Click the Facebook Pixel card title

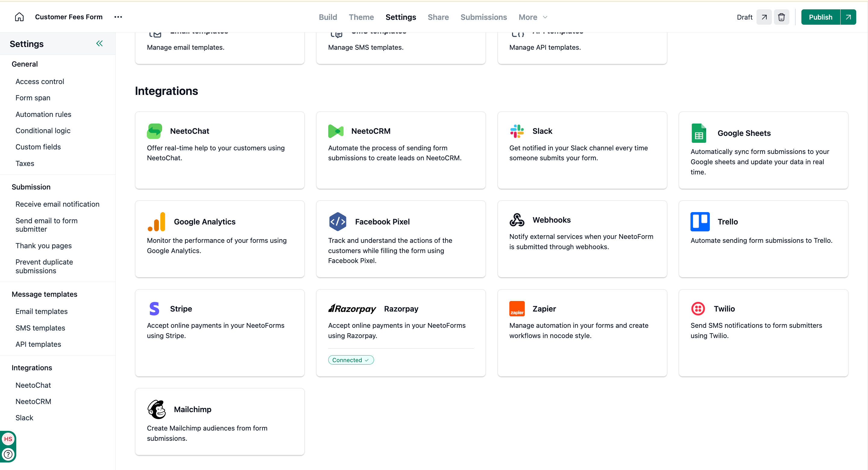point(382,222)
